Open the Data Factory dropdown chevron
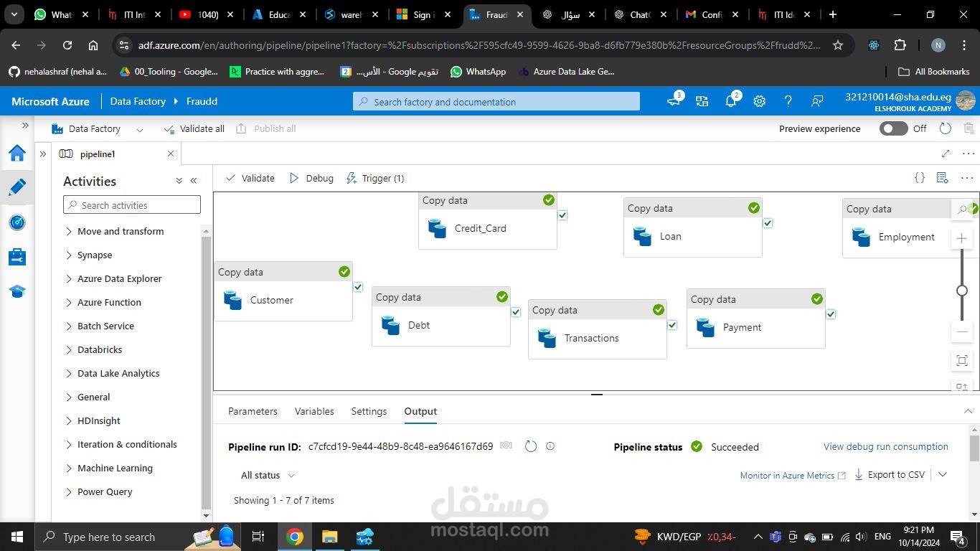Screen dimensions: 980x551 pyautogui.click(x=140, y=129)
